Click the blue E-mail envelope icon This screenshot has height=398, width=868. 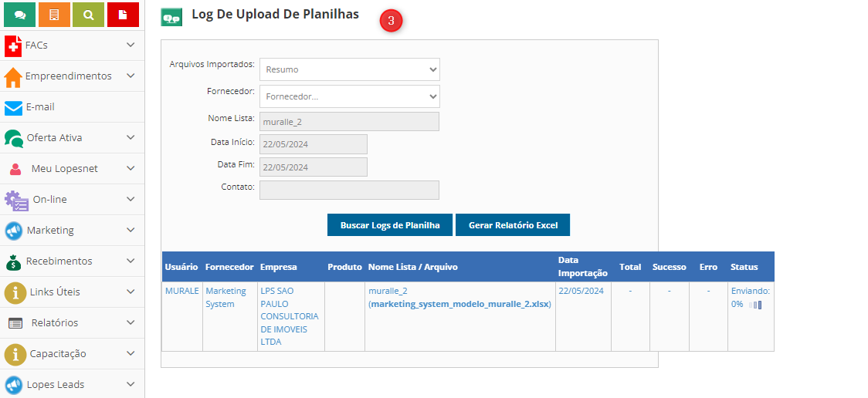14,108
